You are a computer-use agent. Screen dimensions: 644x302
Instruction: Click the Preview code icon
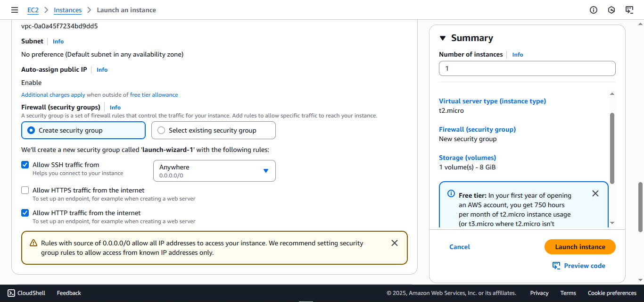coord(557,265)
